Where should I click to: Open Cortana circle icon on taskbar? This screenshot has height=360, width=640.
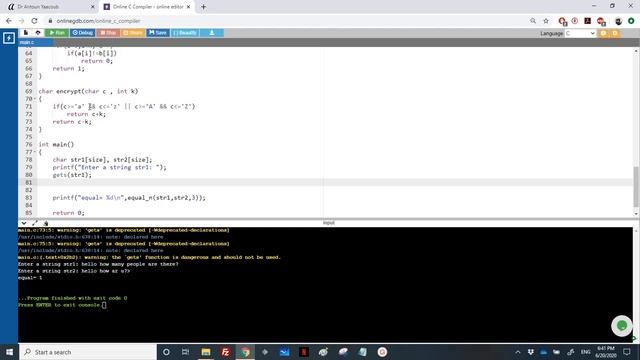pos(166,352)
